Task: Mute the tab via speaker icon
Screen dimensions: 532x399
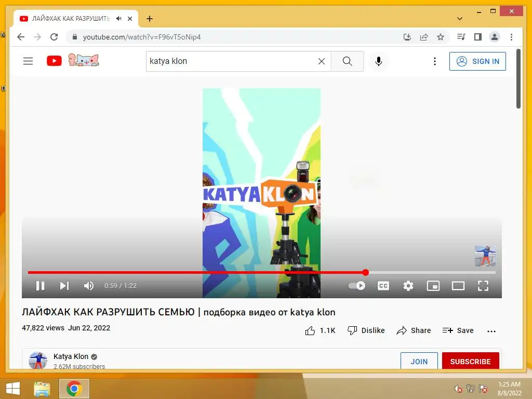Action: 119,19
